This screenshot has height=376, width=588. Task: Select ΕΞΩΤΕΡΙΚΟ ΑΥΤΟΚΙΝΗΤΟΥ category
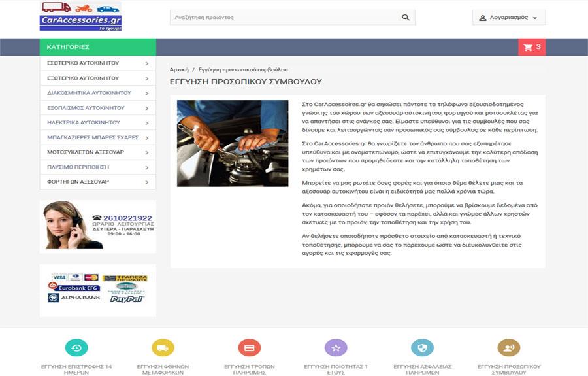83,78
